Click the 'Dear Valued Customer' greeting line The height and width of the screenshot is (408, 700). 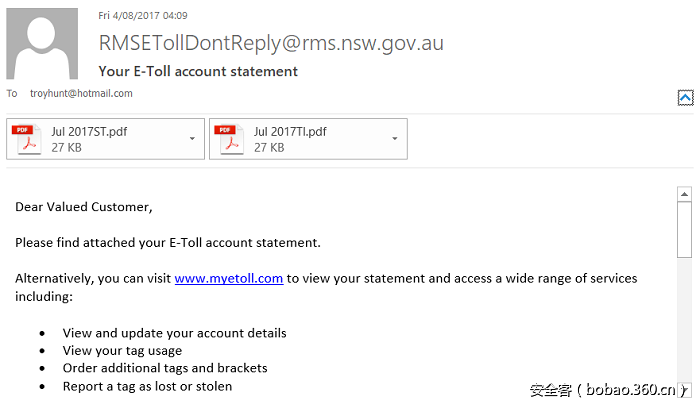pos(84,207)
